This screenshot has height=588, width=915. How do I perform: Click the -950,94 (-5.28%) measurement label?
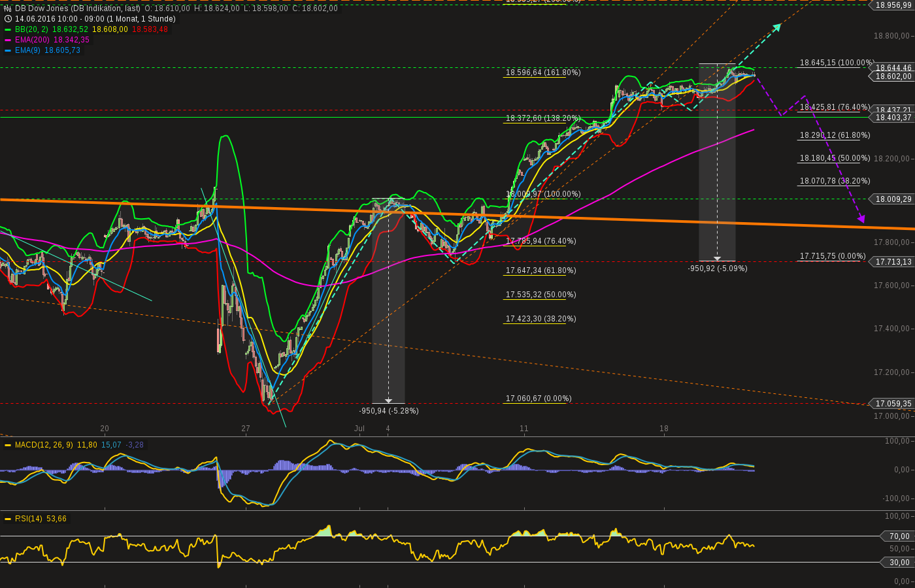pyautogui.click(x=388, y=411)
